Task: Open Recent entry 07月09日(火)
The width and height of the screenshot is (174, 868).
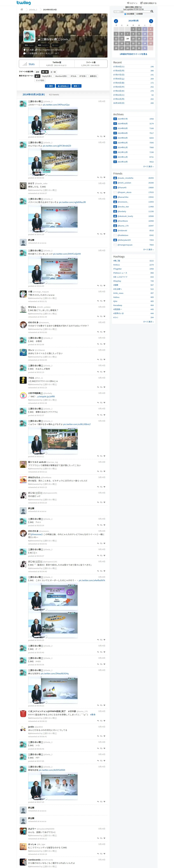Action: click(119, 67)
